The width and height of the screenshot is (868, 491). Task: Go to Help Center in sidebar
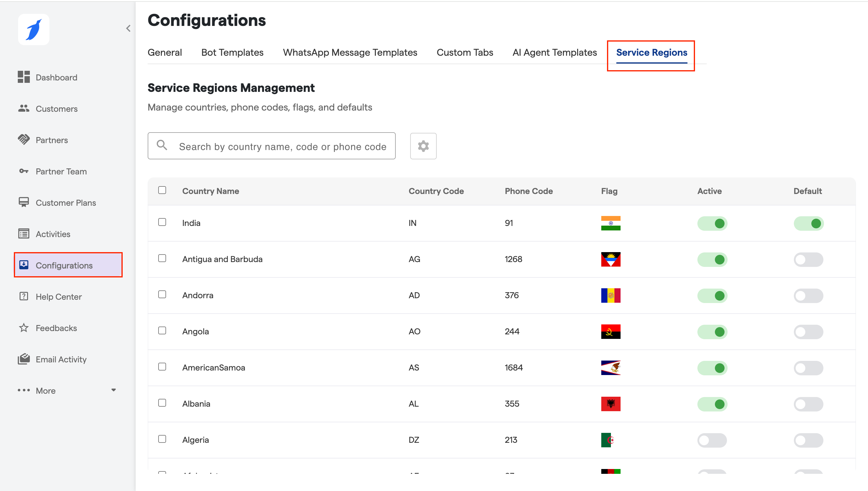pos(59,297)
